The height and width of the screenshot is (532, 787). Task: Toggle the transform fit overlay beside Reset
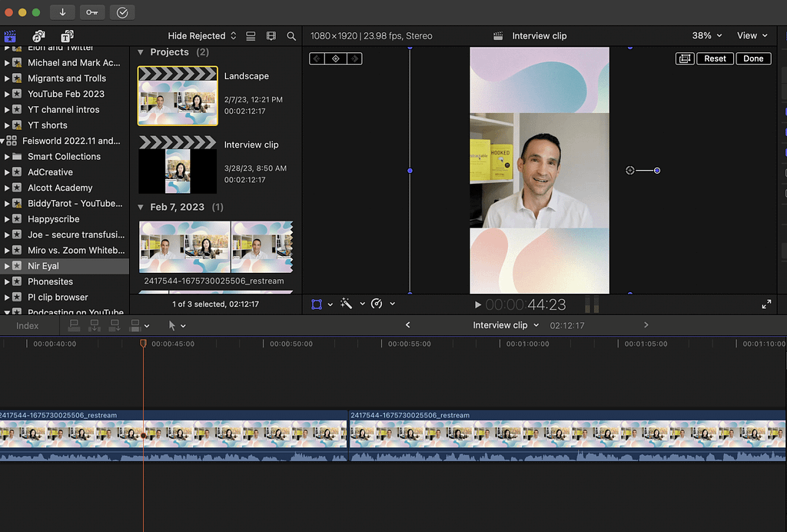(x=684, y=58)
